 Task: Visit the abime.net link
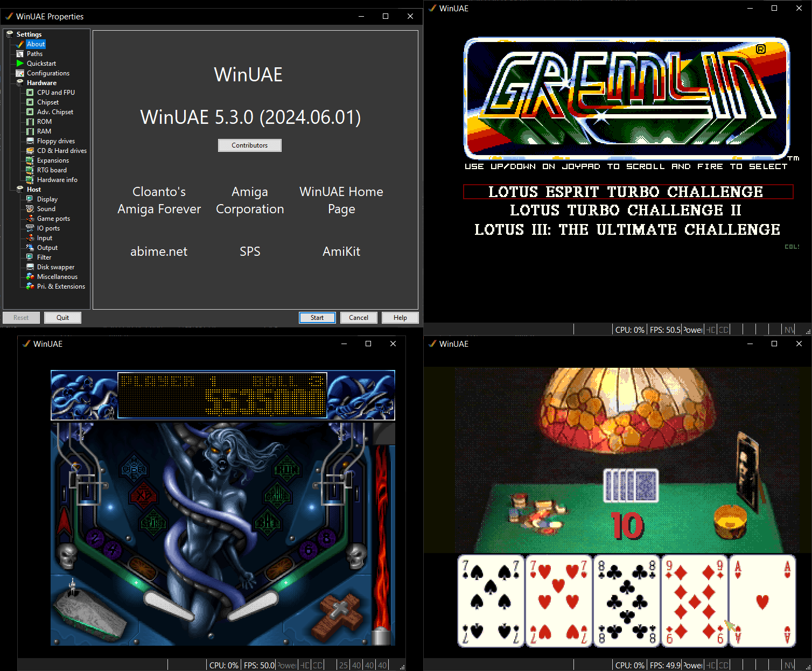(x=159, y=251)
